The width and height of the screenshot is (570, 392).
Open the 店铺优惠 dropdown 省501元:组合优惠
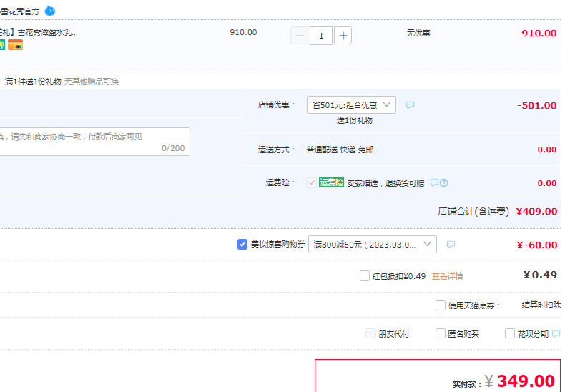click(x=351, y=104)
